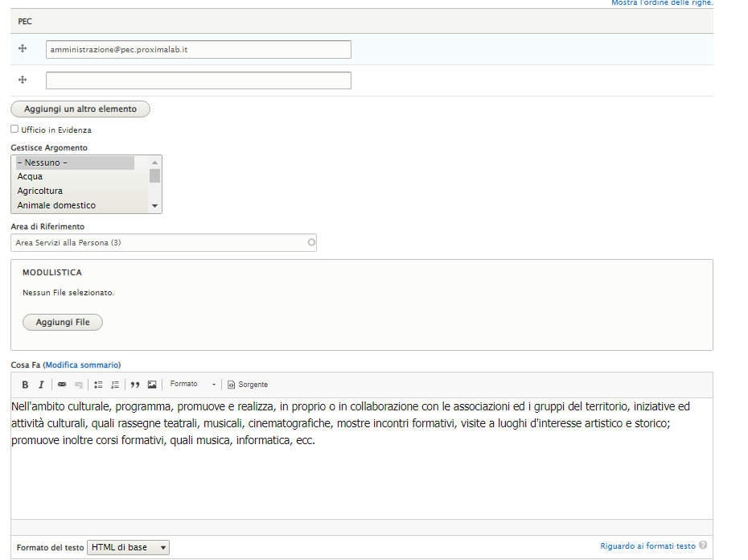Open the Formato paragraph style dropdown
Screen dimensions: 748x560
point(193,385)
